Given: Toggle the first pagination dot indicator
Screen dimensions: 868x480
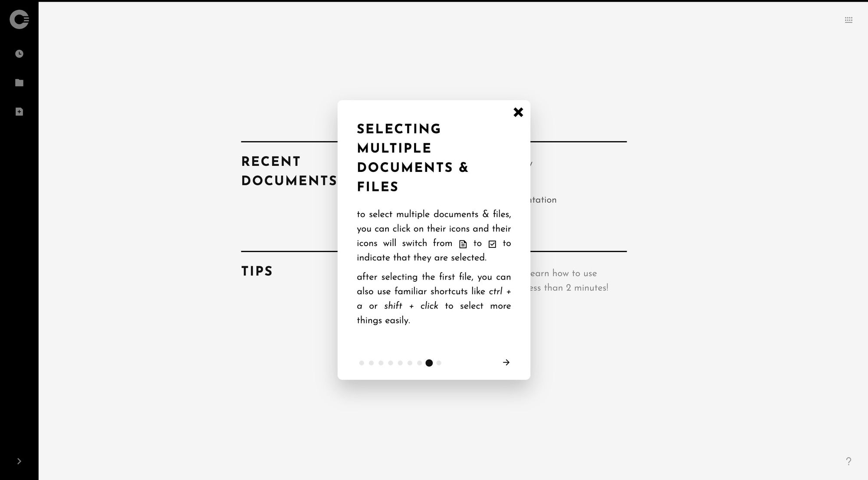Looking at the screenshot, I should point(362,363).
